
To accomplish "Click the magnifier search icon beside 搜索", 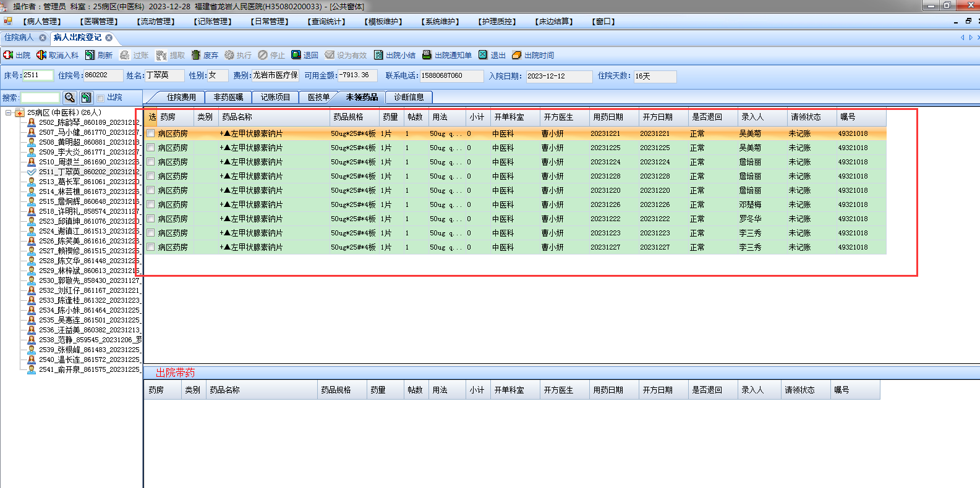I will tap(70, 98).
